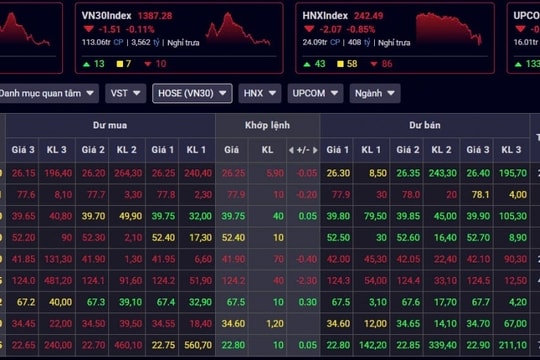Image resolution: width=540 pixels, height=360 pixels.
Task: Expand the HNX dropdown
Action: [x=260, y=93]
